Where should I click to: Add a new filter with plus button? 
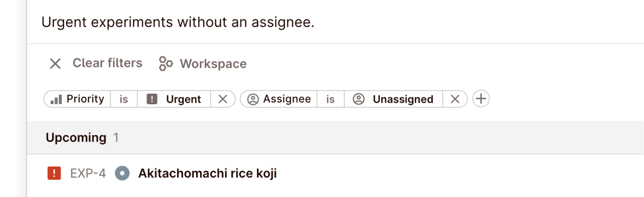[x=481, y=99]
